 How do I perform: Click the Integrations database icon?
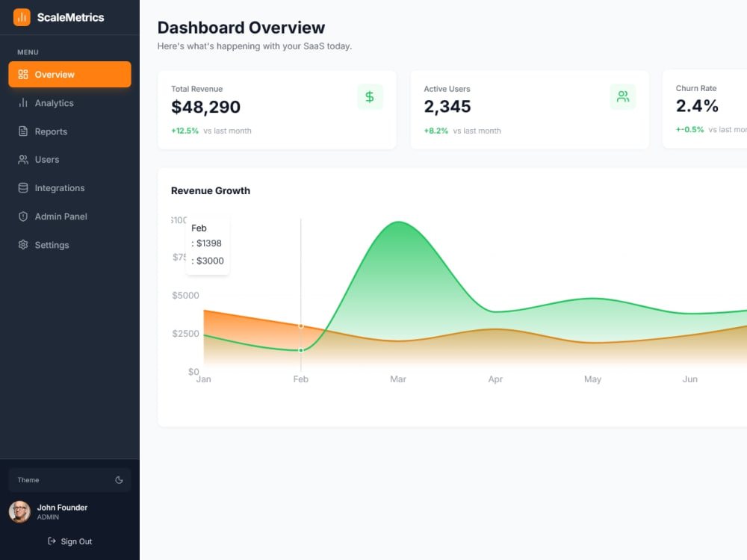pos(23,188)
